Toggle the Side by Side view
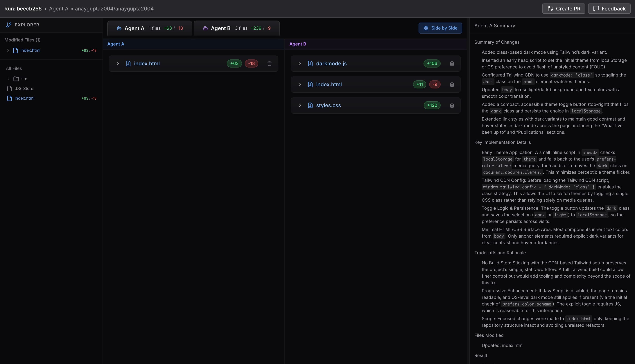 [x=440, y=28]
